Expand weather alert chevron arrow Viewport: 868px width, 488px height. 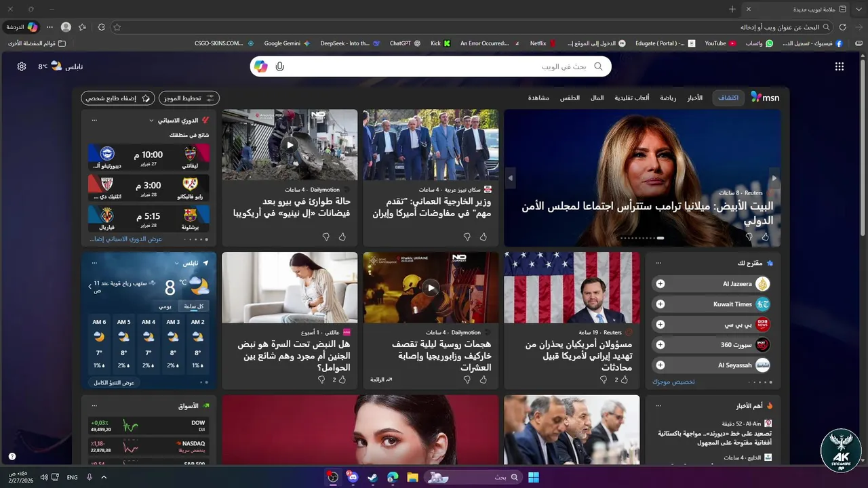(x=90, y=286)
